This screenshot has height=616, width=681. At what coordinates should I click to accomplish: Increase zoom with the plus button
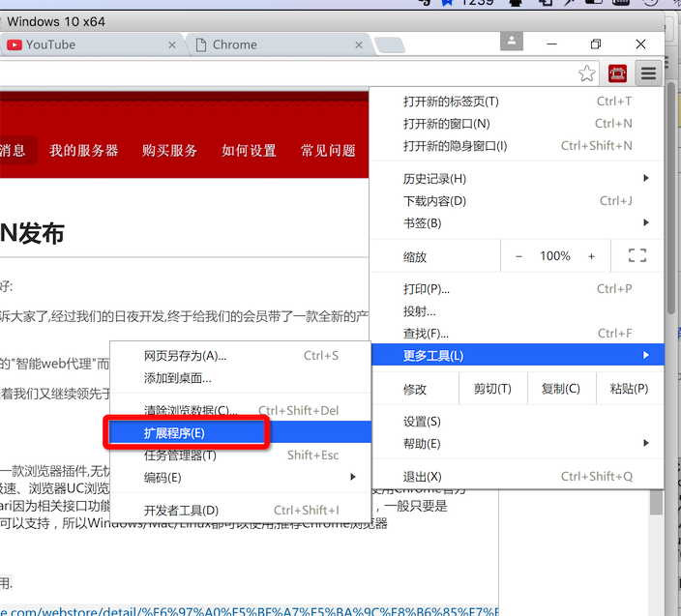coord(591,256)
